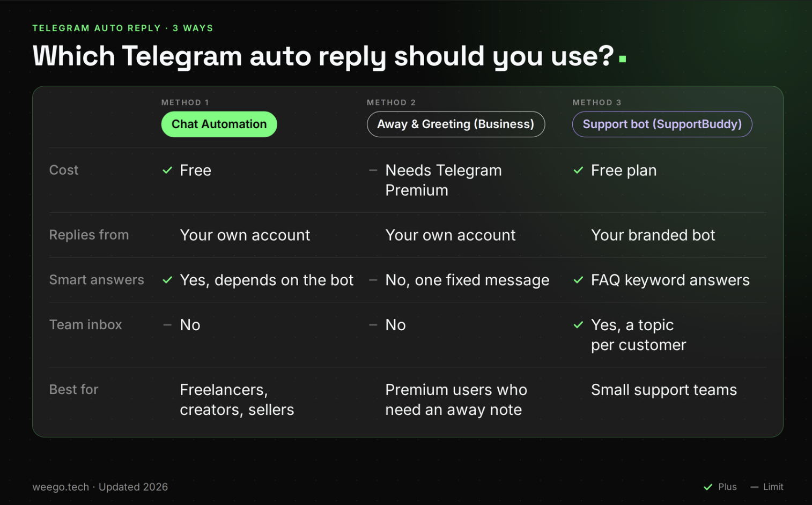Viewport: 812px width, 505px height.
Task: Click the 'Team inbox' row label
Action: [85, 325]
